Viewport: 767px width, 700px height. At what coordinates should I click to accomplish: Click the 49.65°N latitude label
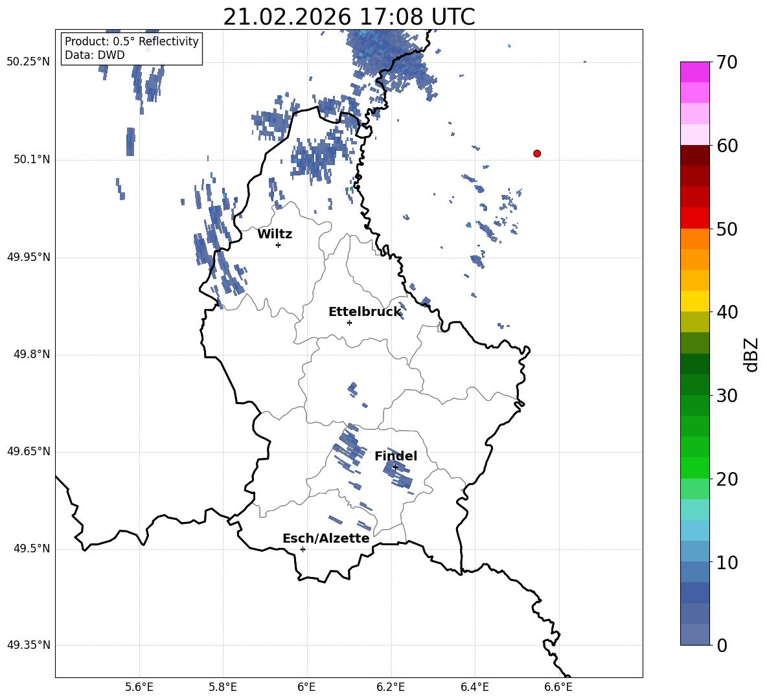[29, 451]
